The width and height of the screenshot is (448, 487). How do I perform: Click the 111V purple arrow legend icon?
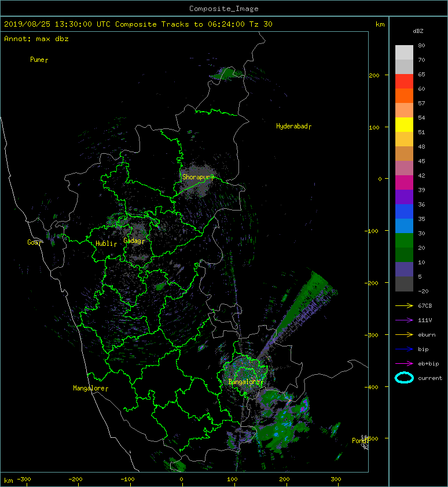404,320
